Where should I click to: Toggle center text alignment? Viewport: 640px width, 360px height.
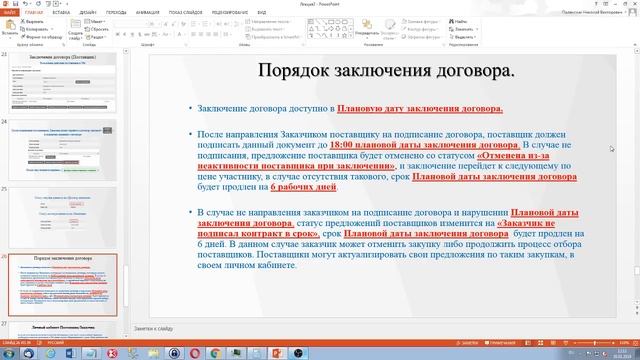(201, 35)
